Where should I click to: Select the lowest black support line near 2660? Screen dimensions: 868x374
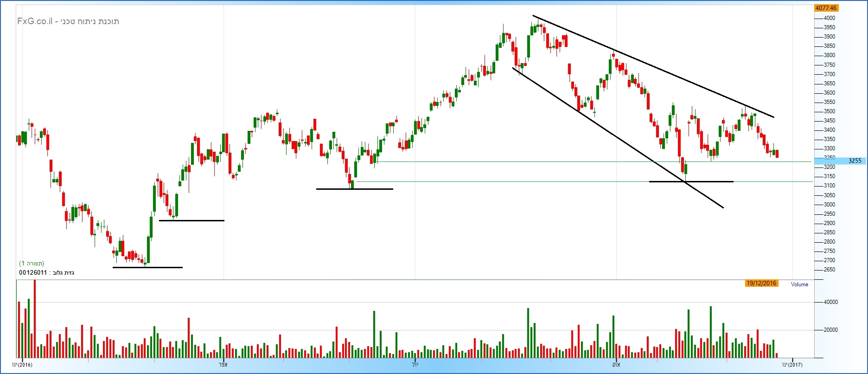[147, 267]
